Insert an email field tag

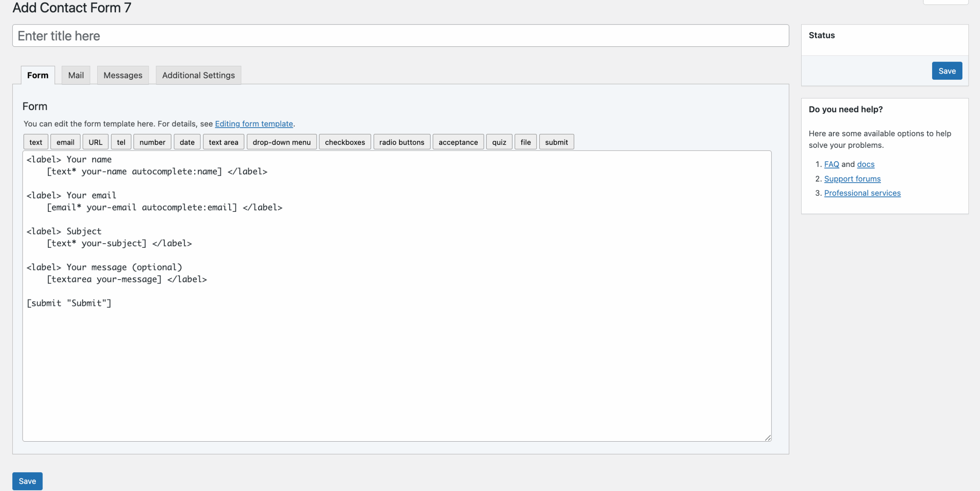point(65,142)
